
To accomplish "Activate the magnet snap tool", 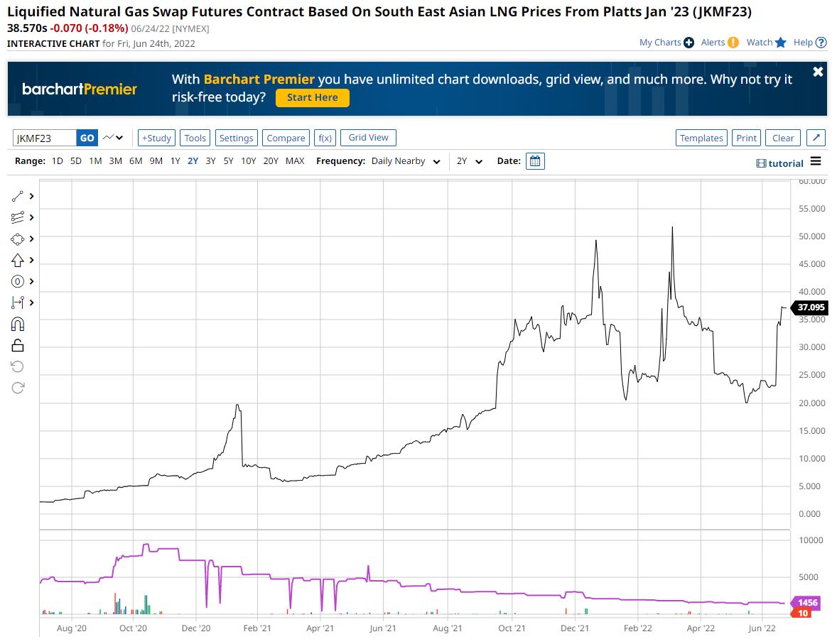I will click(x=18, y=324).
